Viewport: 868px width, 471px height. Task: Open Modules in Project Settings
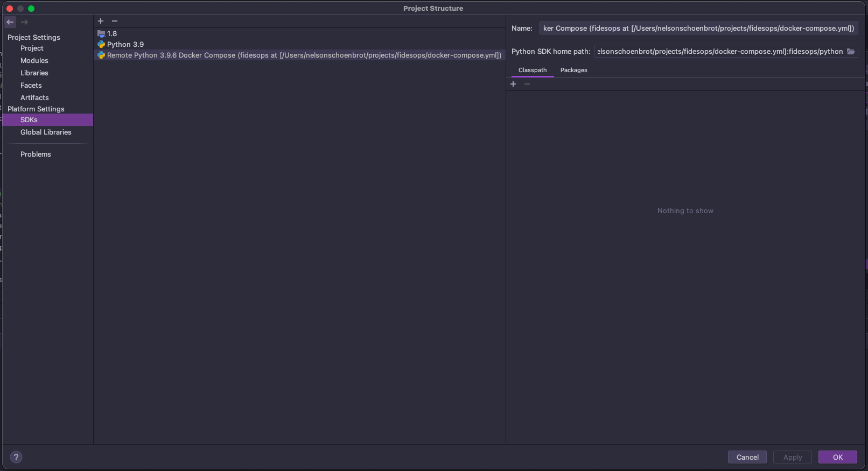[x=34, y=61]
